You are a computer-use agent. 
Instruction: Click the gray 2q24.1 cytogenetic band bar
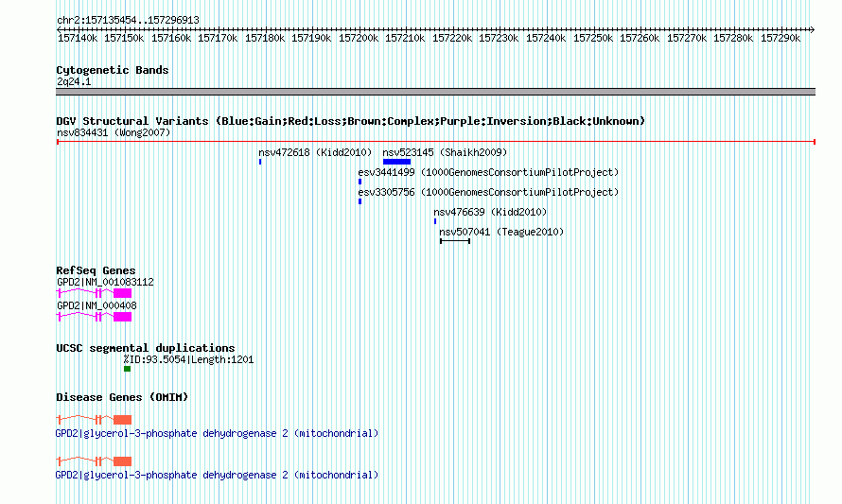click(x=435, y=92)
